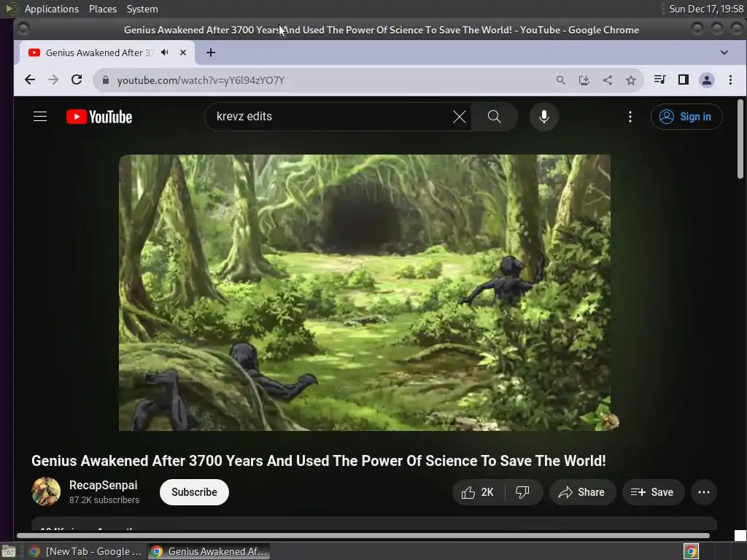
Task: View site info via the padlock
Action: tap(106, 80)
